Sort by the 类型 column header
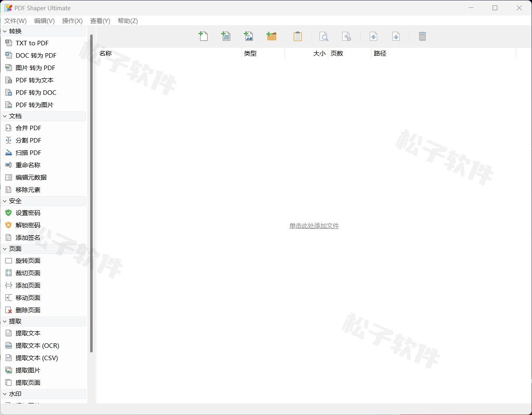The height and width of the screenshot is (415, 532). click(x=263, y=54)
